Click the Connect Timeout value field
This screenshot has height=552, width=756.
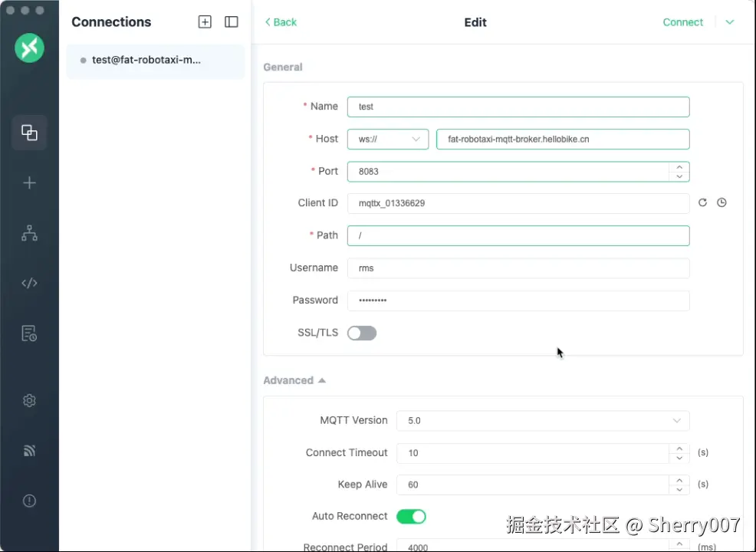click(532, 453)
